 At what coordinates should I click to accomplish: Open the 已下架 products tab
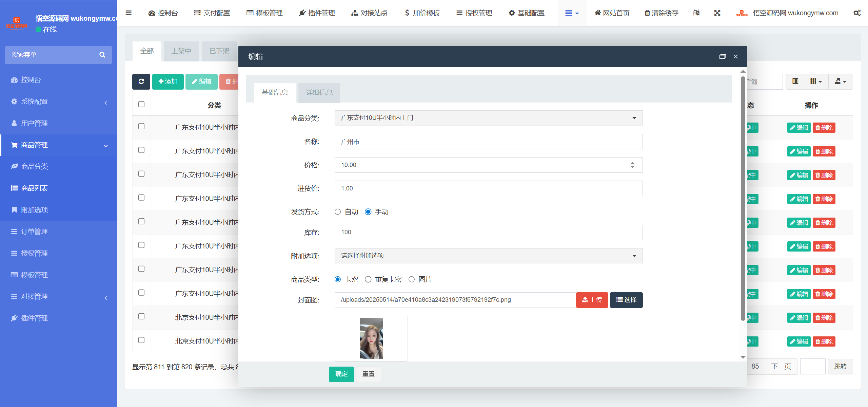219,51
